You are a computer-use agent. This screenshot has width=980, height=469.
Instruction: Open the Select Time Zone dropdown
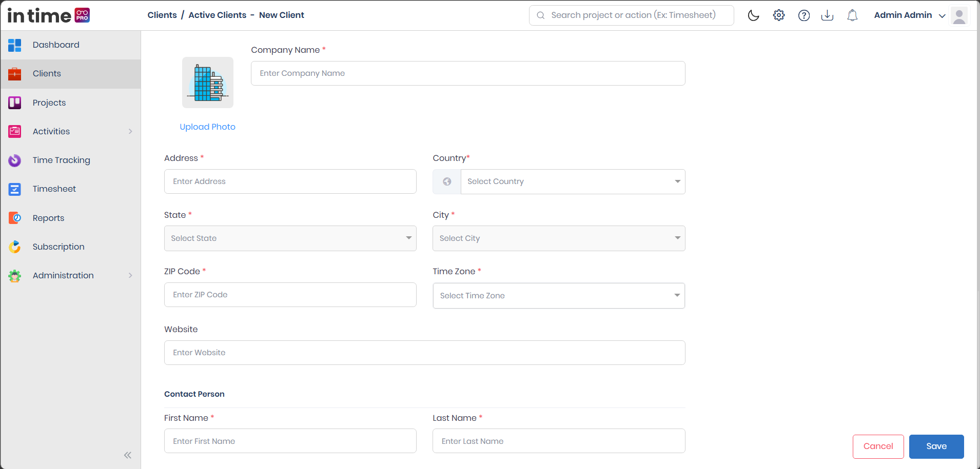tap(559, 296)
